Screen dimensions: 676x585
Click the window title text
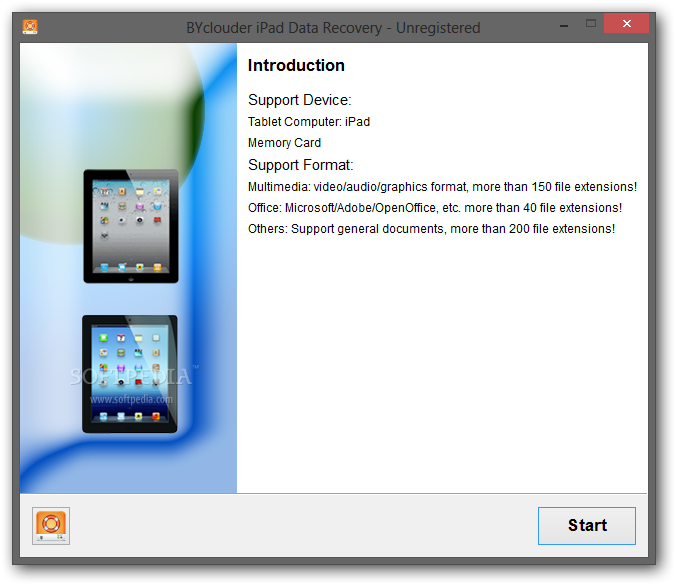click(x=333, y=28)
